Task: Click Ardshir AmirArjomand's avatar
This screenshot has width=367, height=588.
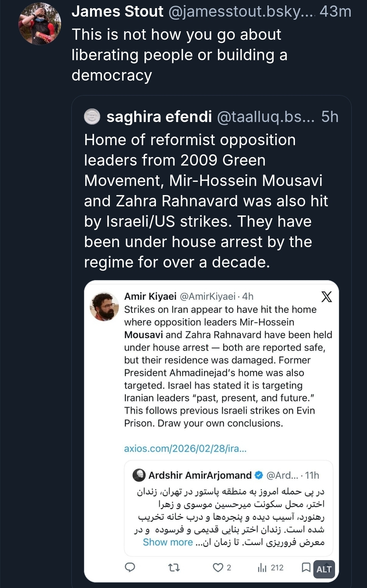Action: coord(139,475)
